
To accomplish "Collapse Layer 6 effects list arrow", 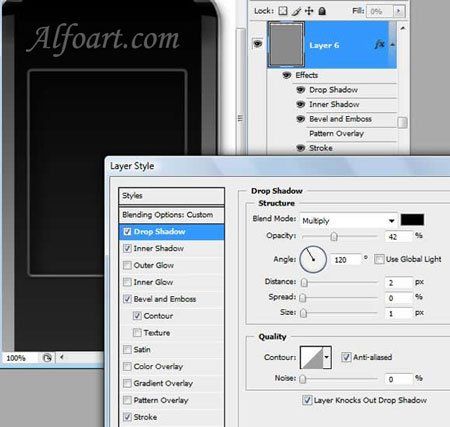I will [393, 45].
